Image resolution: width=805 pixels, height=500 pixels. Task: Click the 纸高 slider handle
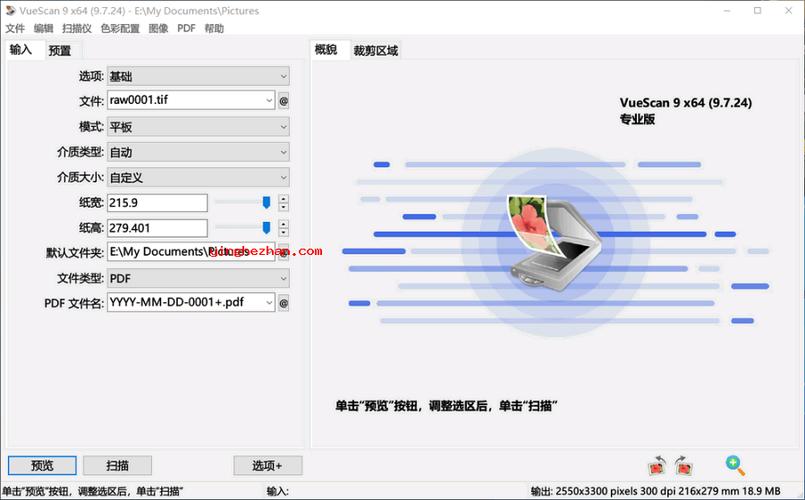(x=266, y=228)
